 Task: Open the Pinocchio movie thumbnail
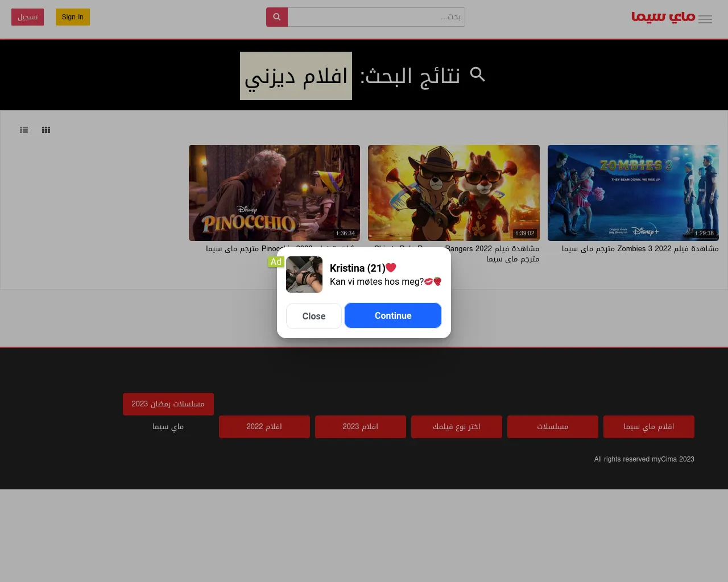click(274, 193)
